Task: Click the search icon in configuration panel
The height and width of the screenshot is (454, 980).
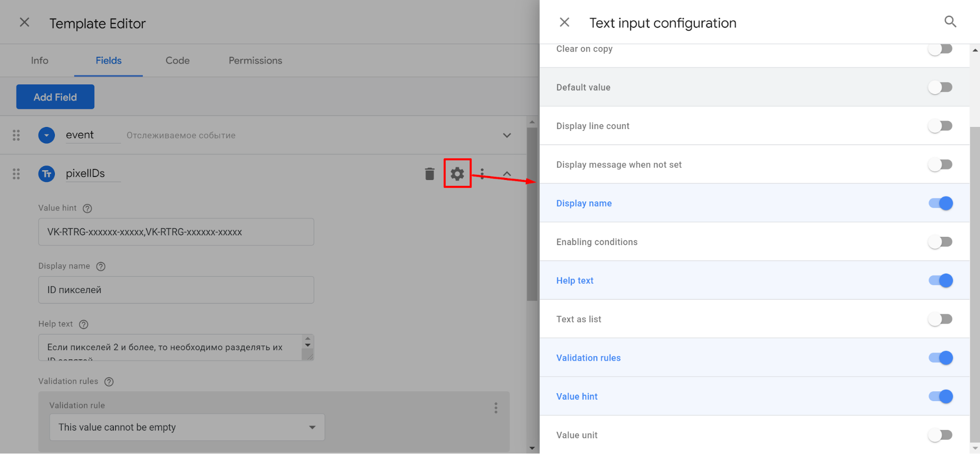Action: [950, 22]
